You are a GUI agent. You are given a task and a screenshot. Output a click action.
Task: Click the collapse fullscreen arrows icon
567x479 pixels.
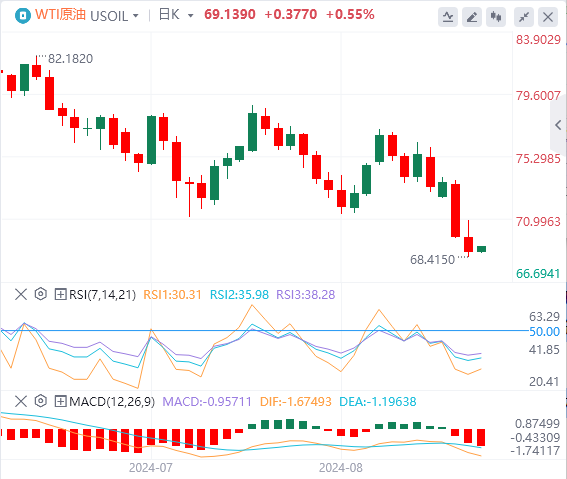(x=524, y=17)
